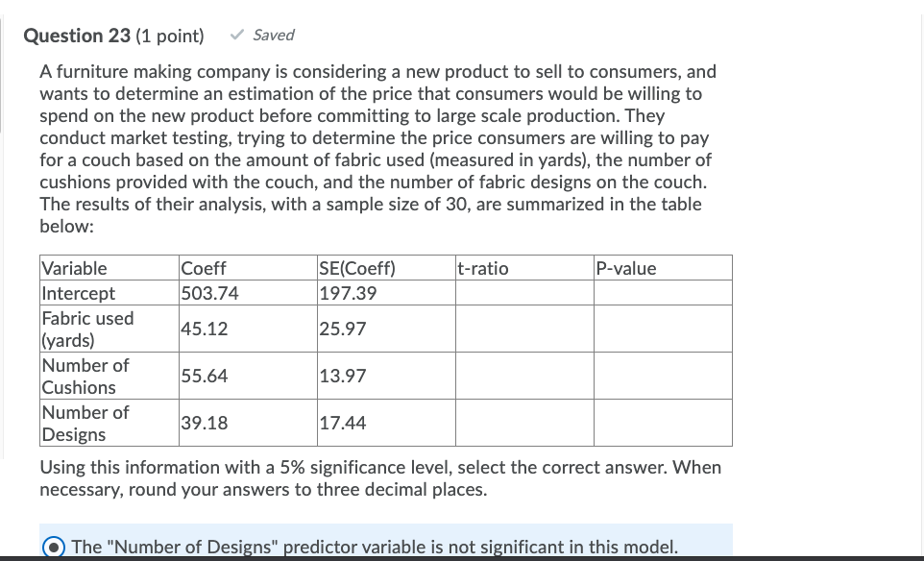The height and width of the screenshot is (561, 924).
Task: Click the significance level instruction paragraph
Action: [x=379, y=477]
